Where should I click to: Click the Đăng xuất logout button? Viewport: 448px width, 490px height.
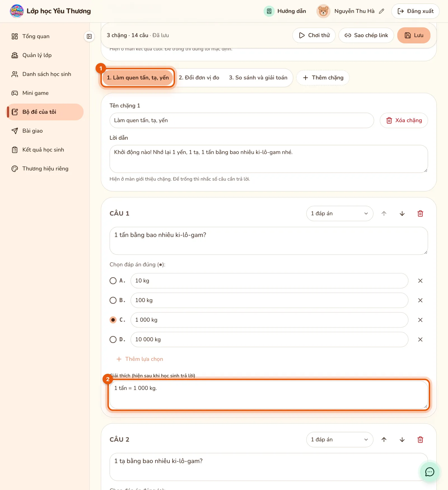(415, 11)
